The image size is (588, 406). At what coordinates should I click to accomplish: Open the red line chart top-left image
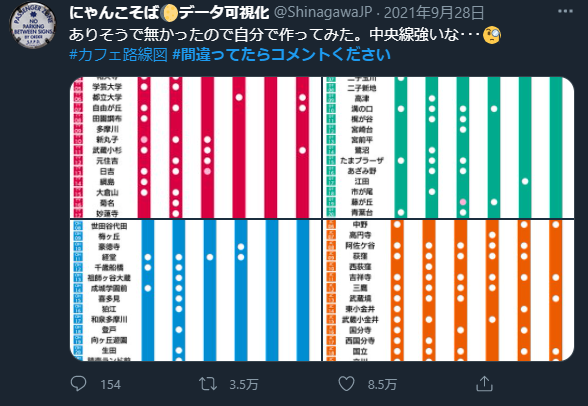[x=195, y=147]
